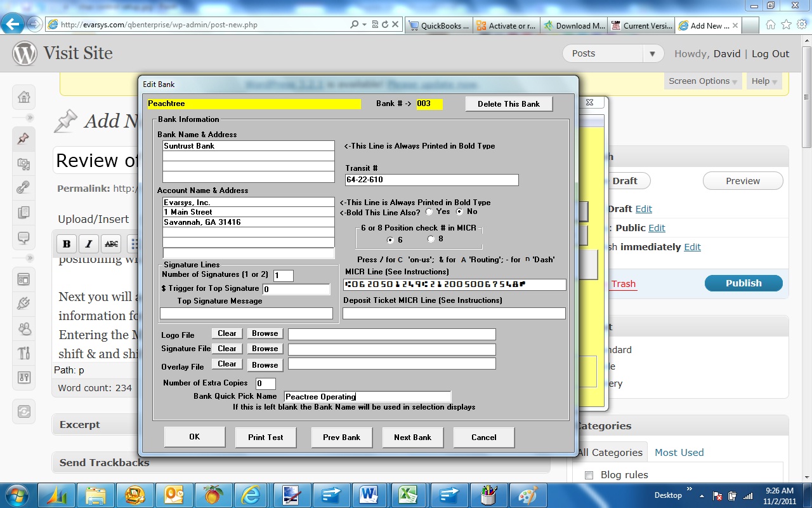Click the WordPress logo in header

[x=25, y=53]
